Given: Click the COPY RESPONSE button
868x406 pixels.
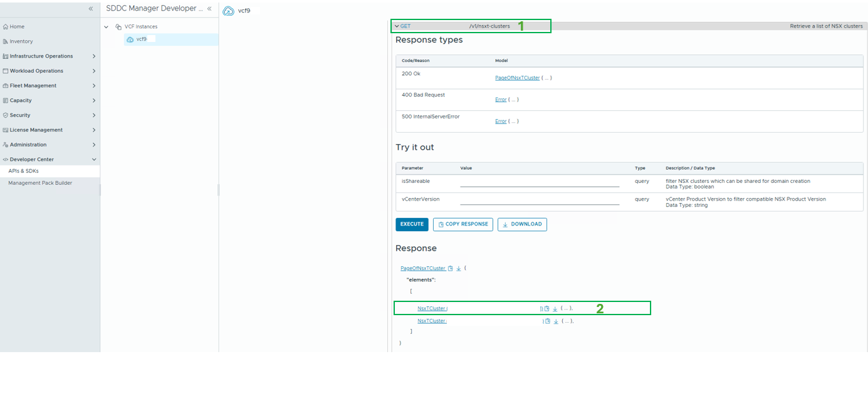Looking at the screenshot, I should [463, 224].
